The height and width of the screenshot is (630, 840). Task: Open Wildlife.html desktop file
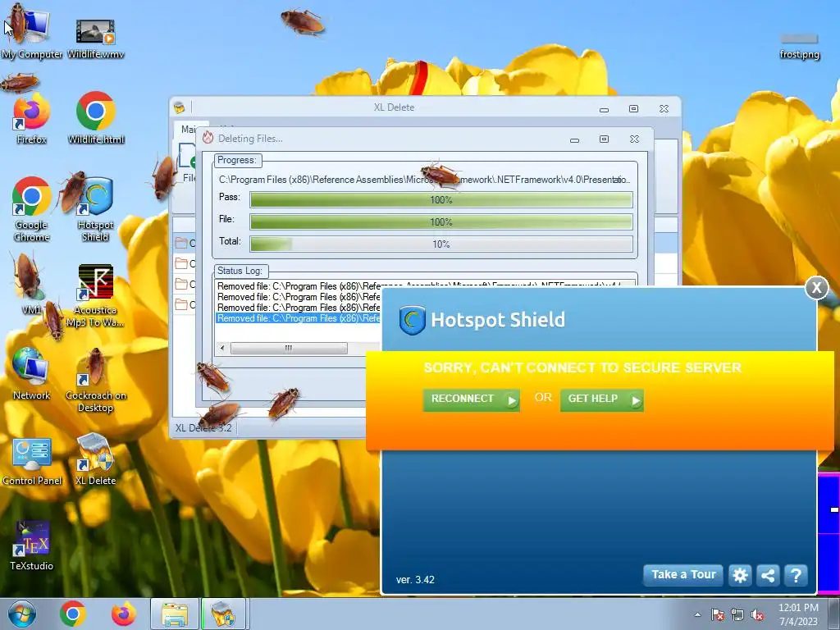pos(95,119)
